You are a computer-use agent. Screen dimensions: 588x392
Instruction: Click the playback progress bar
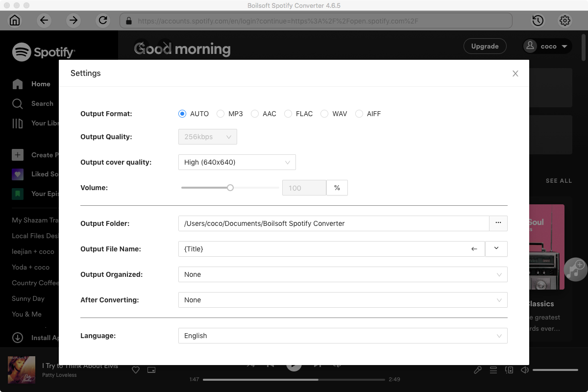click(x=294, y=379)
